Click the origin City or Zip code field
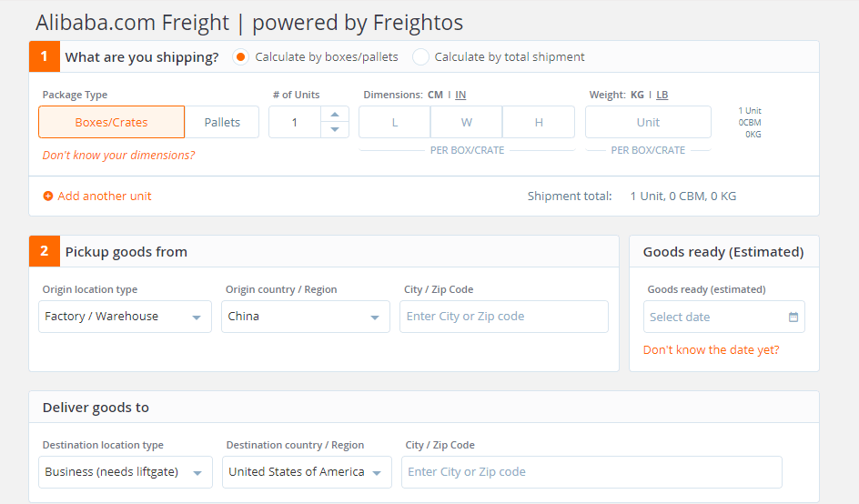The width and height of the screenshot is (859, 504). (x=503, y=317)
